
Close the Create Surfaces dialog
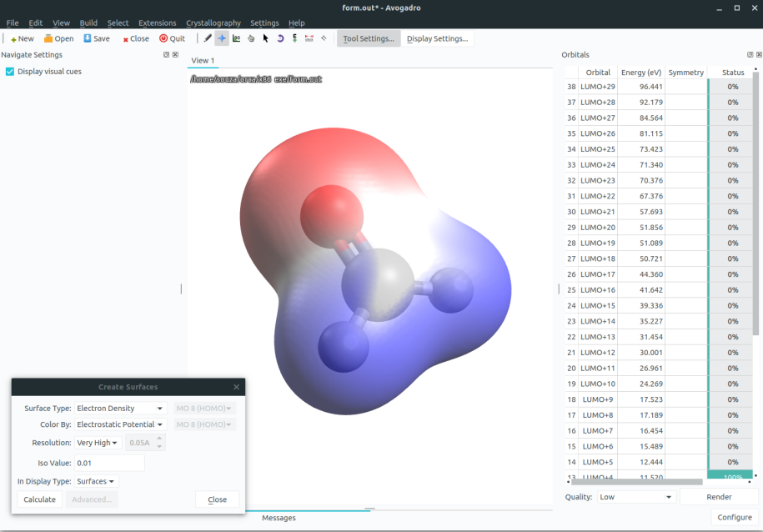(236, 387)
